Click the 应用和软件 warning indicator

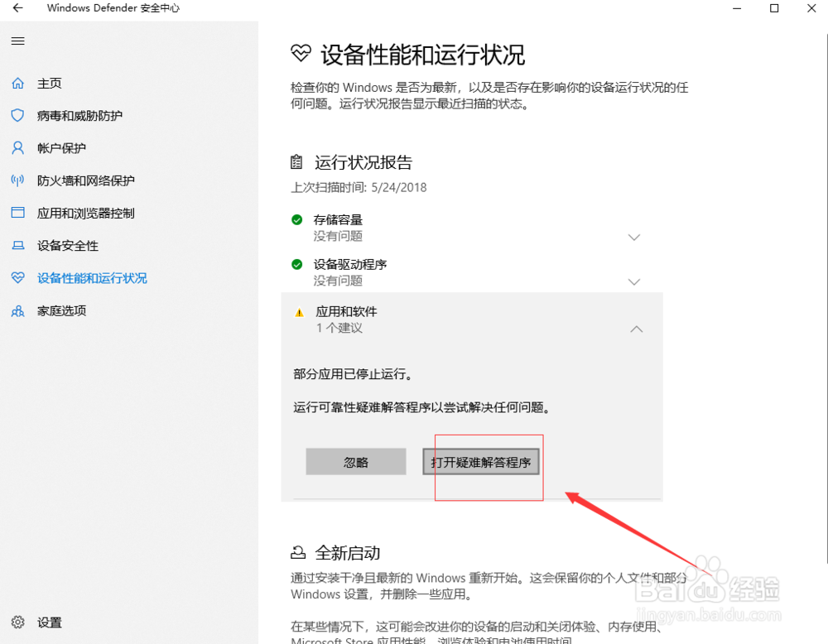298,311
